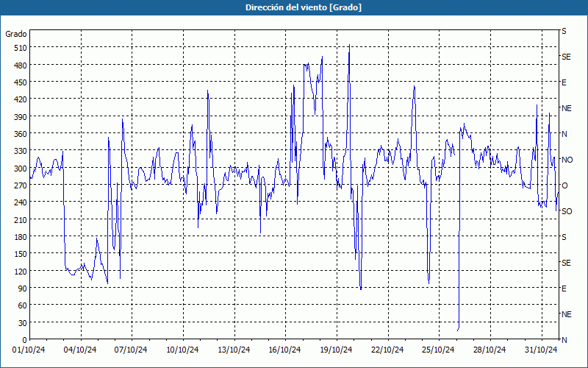Screen dimensions: 588x368
Task: Select the 90 degree axis label
Action: click(22, 289)
